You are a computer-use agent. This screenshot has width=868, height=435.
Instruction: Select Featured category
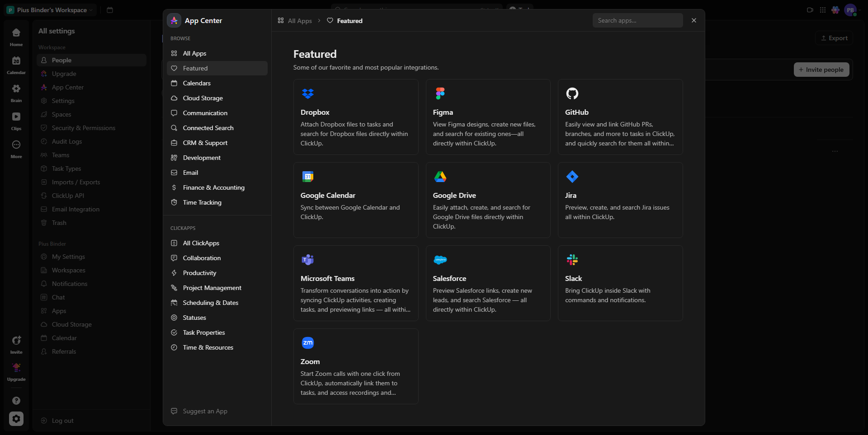point(217,68)
